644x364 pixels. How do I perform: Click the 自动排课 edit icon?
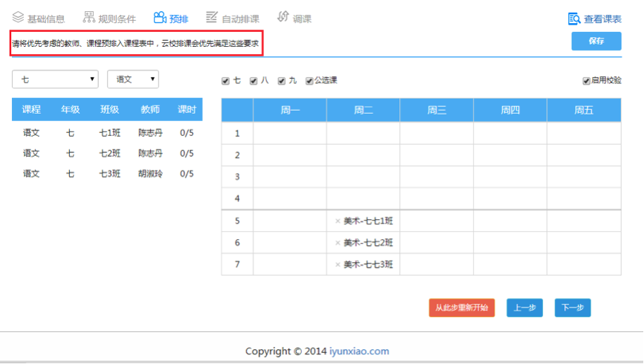coord(212,17)
